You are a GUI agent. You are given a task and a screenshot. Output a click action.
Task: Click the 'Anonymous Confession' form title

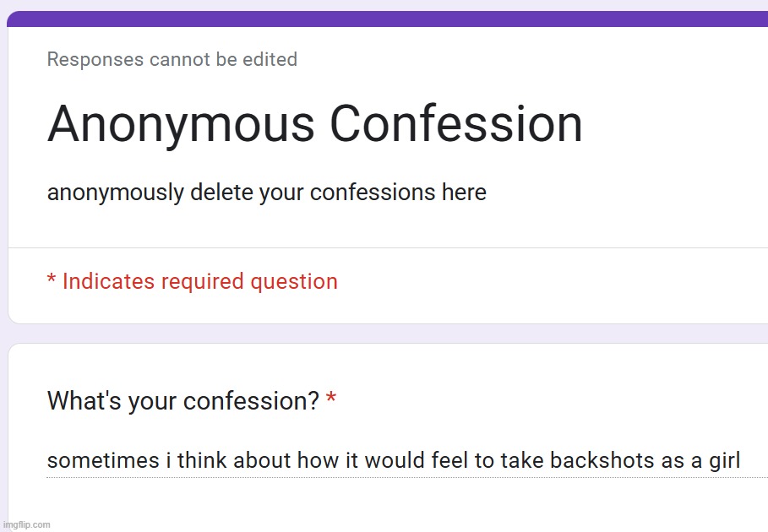click(x=313, y=123)
